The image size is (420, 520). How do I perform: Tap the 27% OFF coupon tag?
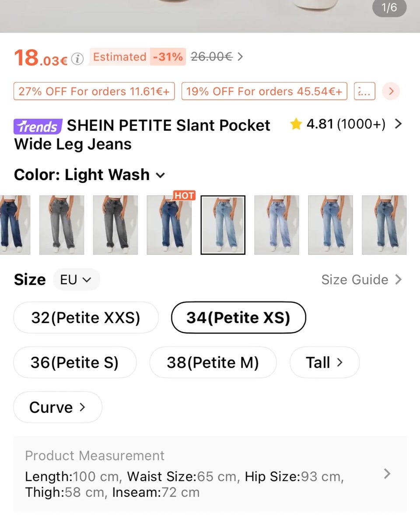pos(94,91)
